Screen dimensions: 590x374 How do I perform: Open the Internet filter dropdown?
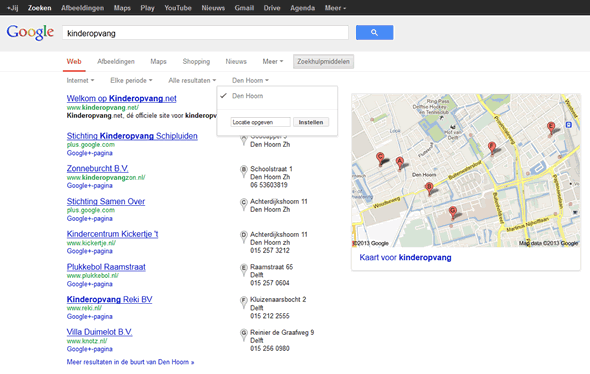coord(80,81)
